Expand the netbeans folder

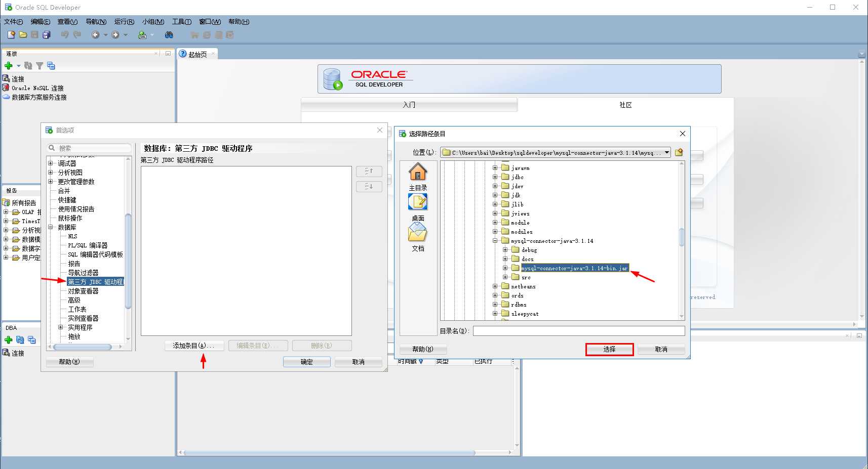495,286
